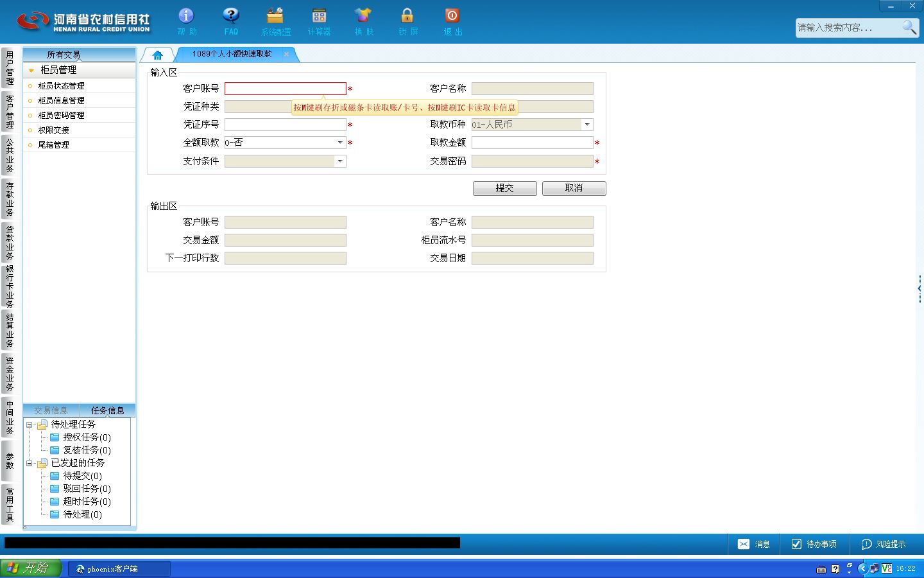The image size is (924, 578).
Task: Click the 授权任务(0) folder
Action: (80, 437)
